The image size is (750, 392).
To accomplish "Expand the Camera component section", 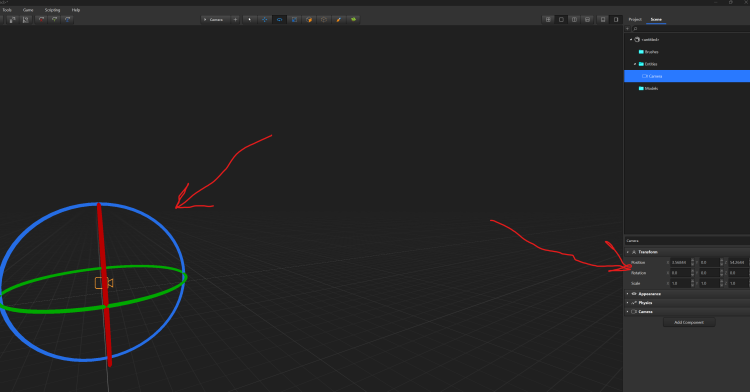I will pyautogui.click(x=628, y=312).
